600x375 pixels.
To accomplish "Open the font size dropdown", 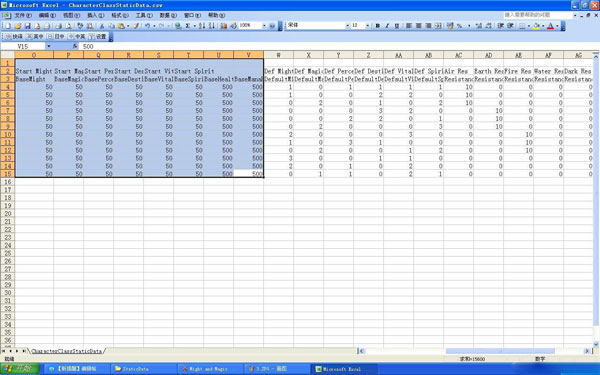I will (x=368, y=26).
